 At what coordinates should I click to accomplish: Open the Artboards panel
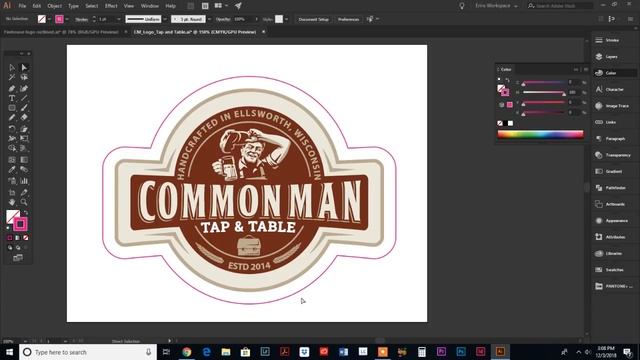point(610,204)
